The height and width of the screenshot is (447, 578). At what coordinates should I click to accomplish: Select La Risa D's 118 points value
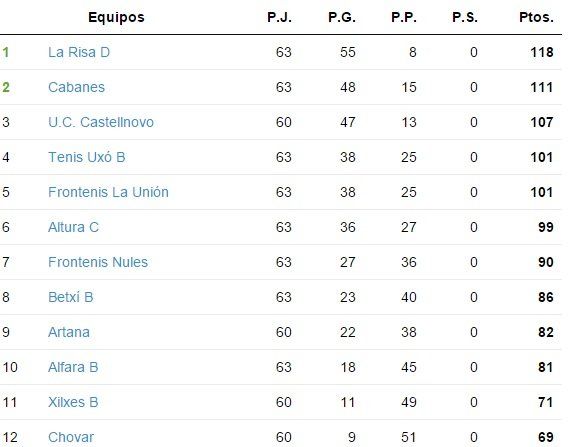click(542, 52)
